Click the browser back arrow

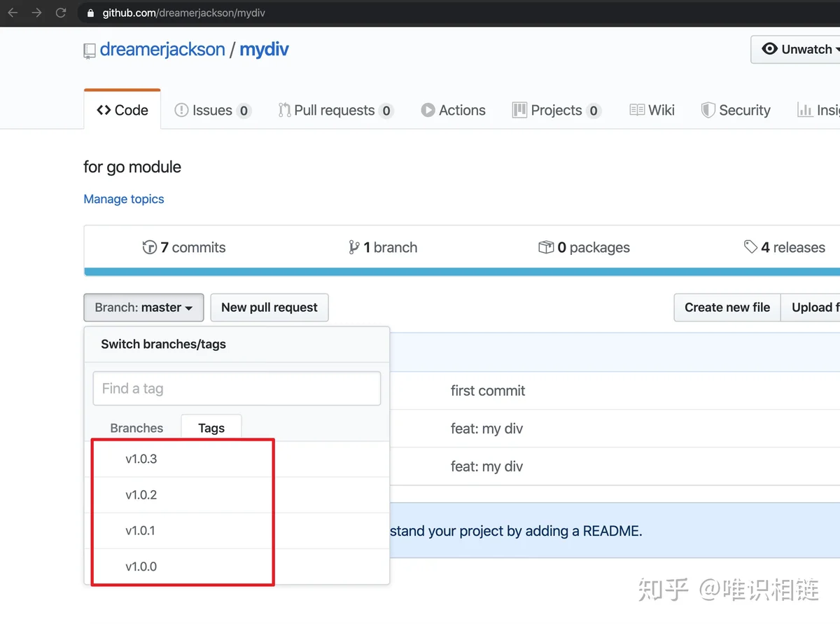pyautogui.click(x=13, y=13)
